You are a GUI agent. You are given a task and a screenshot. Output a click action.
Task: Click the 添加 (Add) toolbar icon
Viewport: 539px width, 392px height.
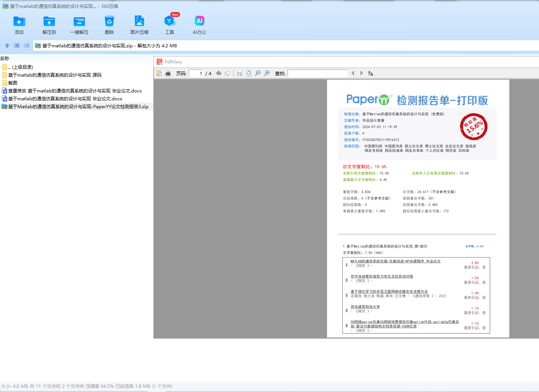pyautogui.click(x=19, y=21)
